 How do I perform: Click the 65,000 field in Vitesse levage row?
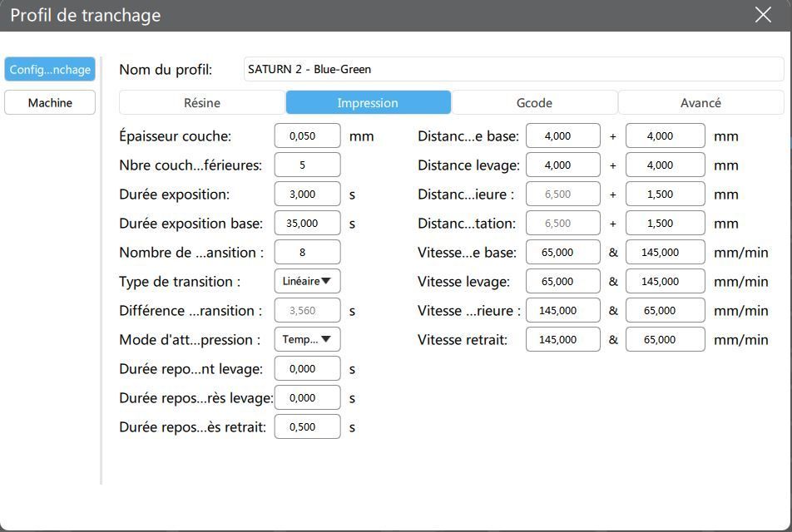coord(563,281)
